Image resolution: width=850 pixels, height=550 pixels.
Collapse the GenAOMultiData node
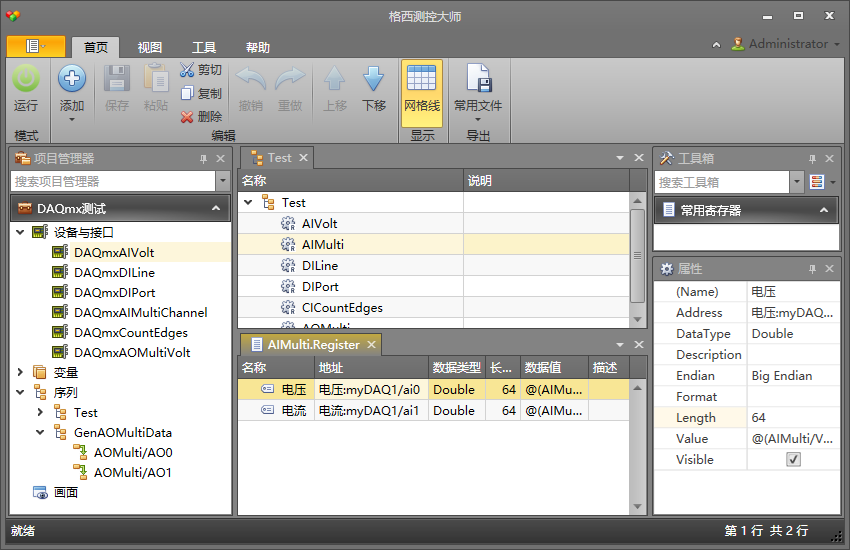tap(40, 432)
